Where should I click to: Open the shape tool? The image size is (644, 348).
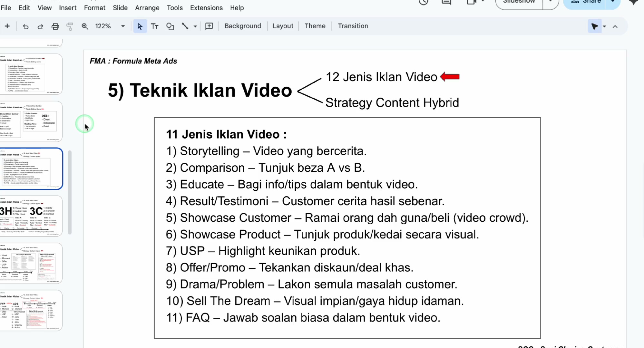click(x=170, y=26)
